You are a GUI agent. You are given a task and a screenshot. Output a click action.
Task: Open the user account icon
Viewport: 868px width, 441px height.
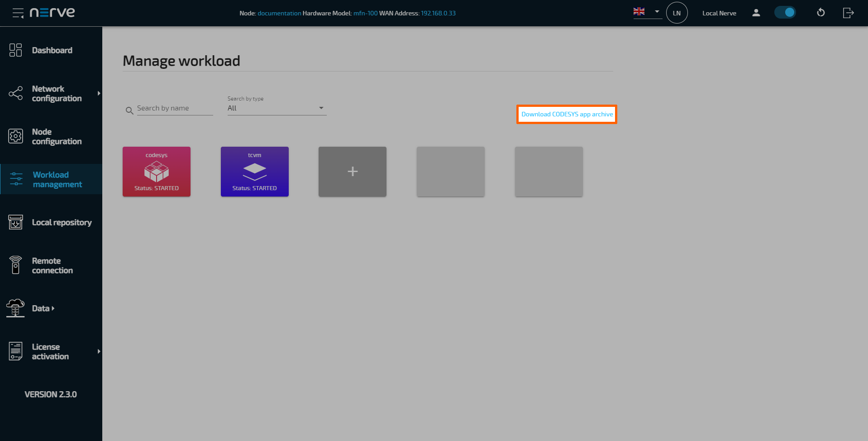(x=756, y=13)
